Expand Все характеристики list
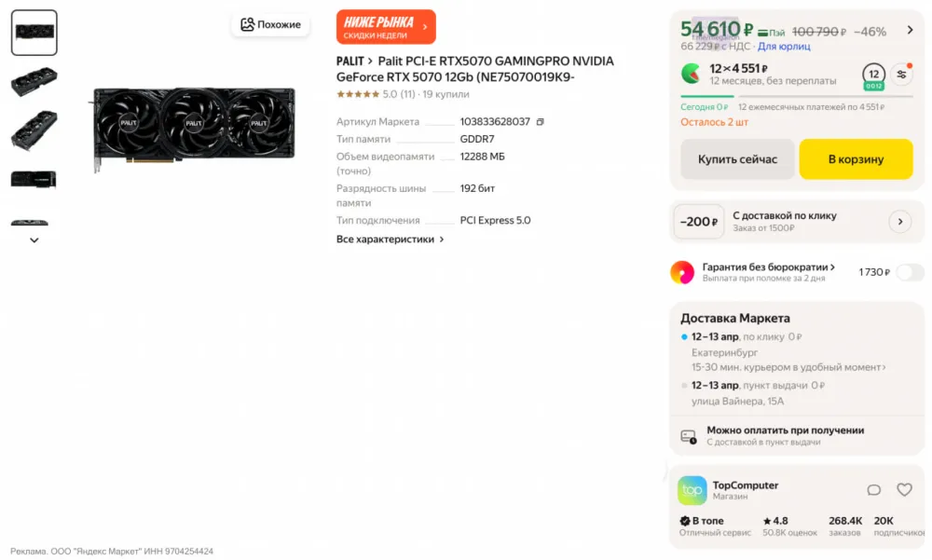This screenshot has width=932, height=560. click(390, 239)
